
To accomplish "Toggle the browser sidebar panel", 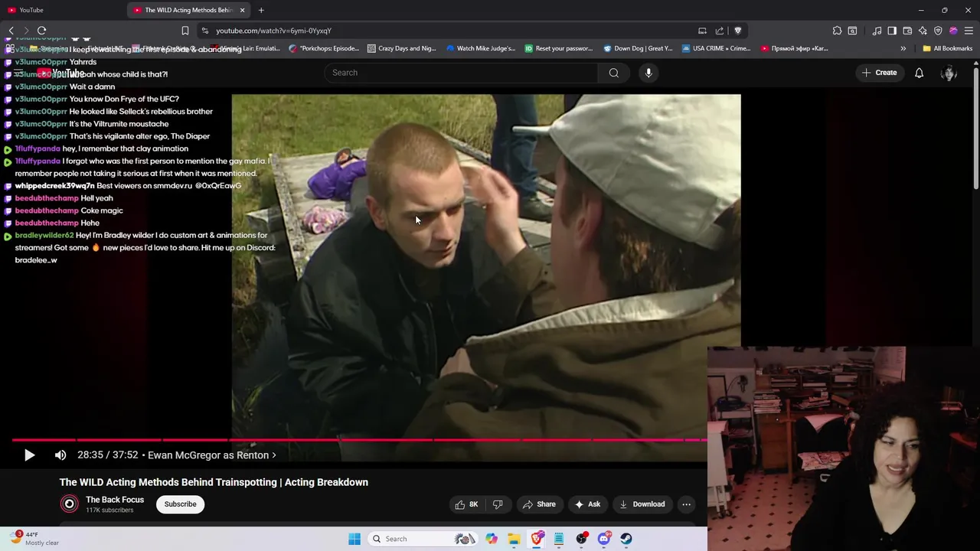I will [x=892, y=31].
